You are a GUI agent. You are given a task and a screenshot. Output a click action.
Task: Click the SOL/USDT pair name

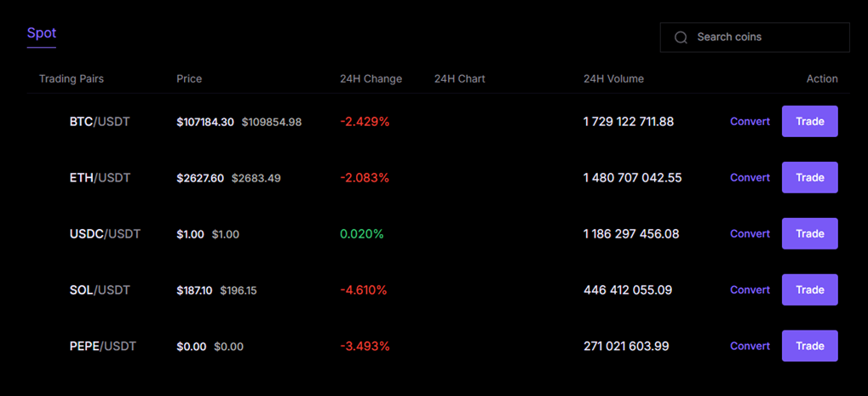(100, 290)
